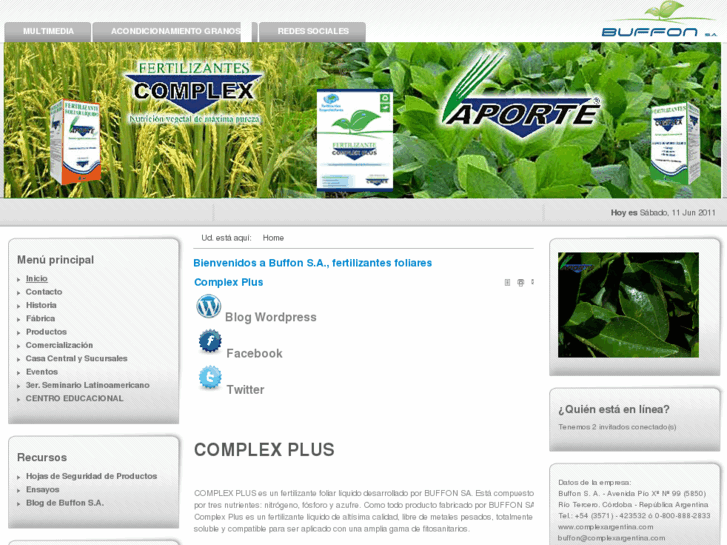Click the www.complexargentina.com address
Image resolution: width=727 pixels, height=545 pixels.
coord(606,527)
